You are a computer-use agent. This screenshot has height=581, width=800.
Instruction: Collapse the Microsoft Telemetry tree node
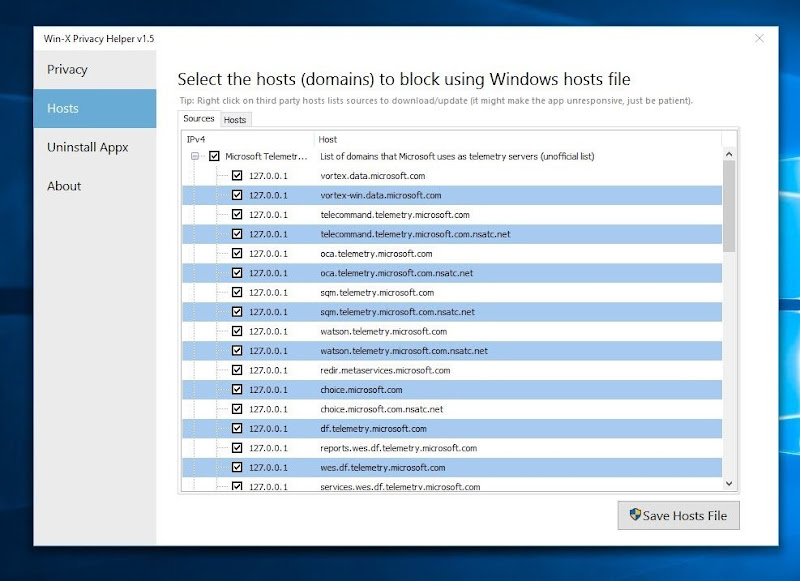195,156
